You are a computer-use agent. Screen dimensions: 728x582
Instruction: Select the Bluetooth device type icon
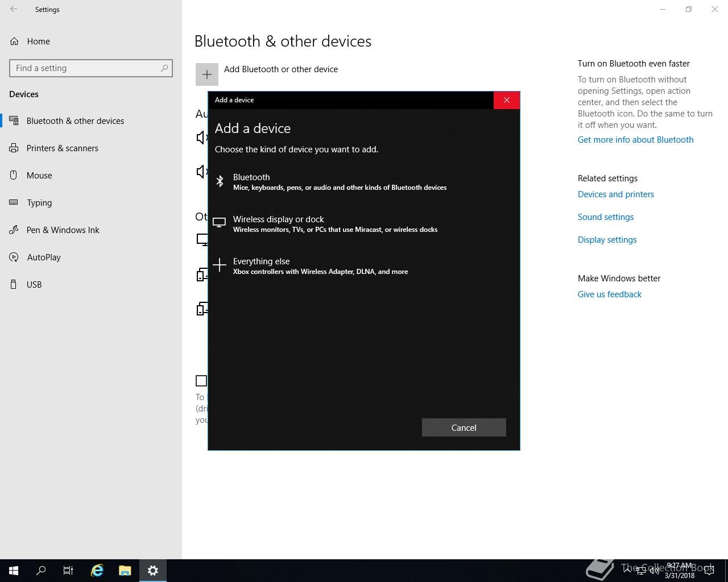[x=220, y=181]
